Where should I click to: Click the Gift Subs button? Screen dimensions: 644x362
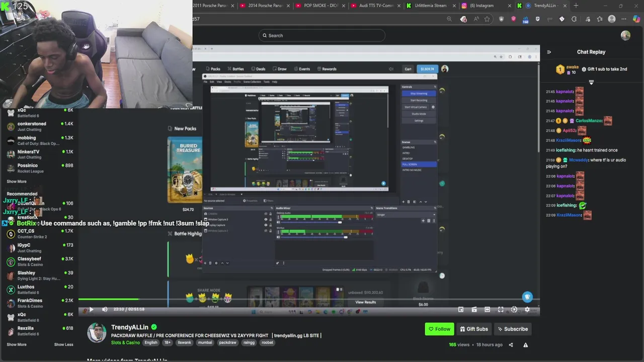click(x=474, y=329)
